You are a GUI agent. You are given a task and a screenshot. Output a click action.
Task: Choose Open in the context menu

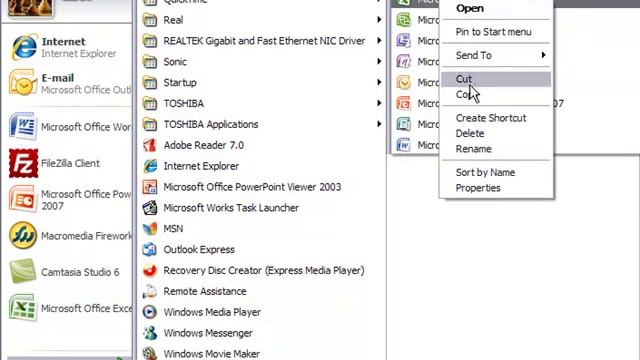tap(496, 8)
